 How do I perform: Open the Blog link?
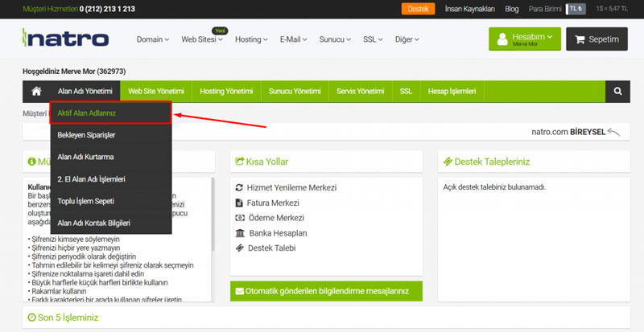512,9
